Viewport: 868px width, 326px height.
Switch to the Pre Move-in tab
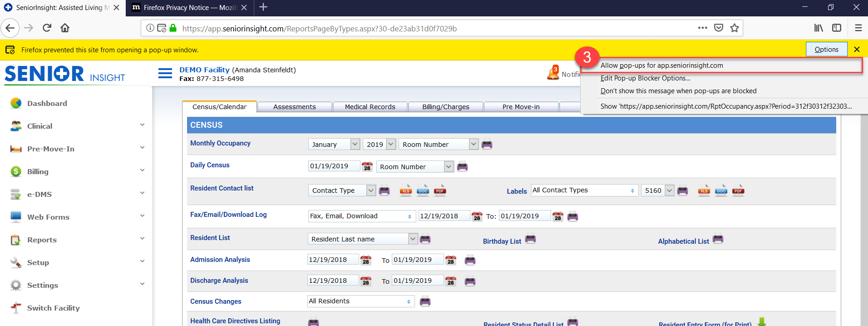[521, 107]
